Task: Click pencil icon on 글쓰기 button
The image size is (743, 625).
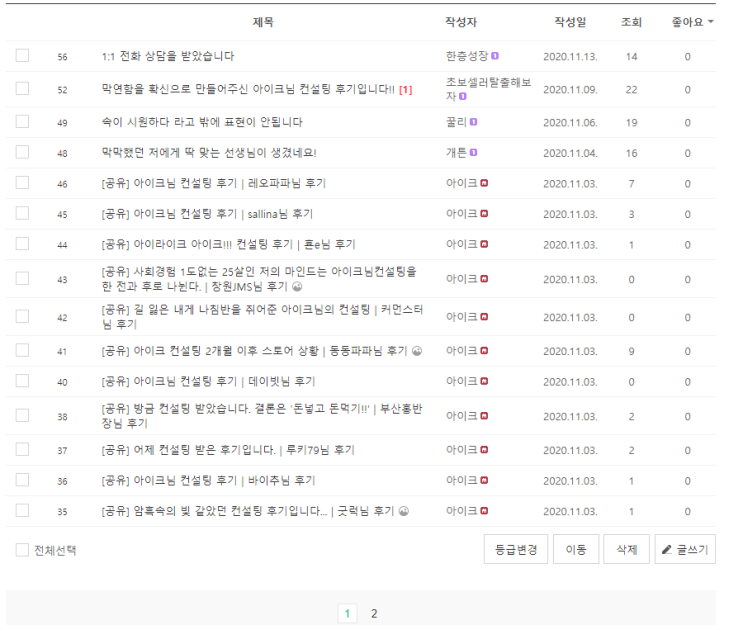Action: [667, 550]
